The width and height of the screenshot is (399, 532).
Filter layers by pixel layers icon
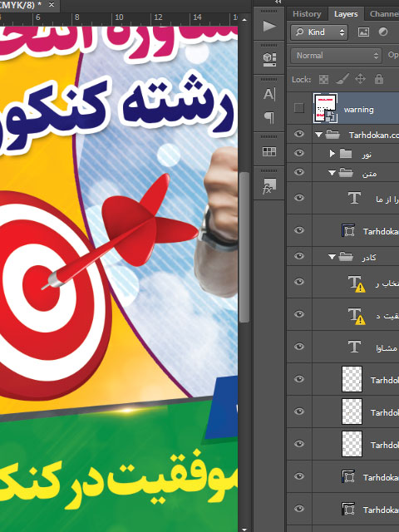pos(363,32)
